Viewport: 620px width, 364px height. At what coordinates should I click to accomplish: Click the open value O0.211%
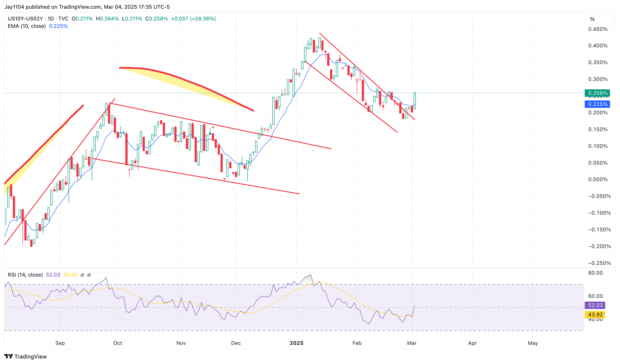coord(82,19)
